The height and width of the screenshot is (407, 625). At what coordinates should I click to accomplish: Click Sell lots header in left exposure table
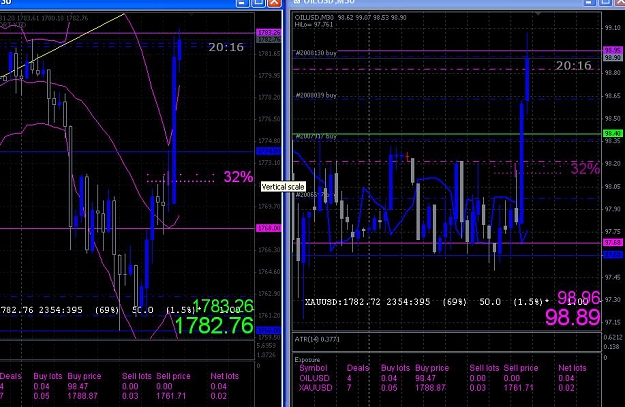click(x=136, y=376)
